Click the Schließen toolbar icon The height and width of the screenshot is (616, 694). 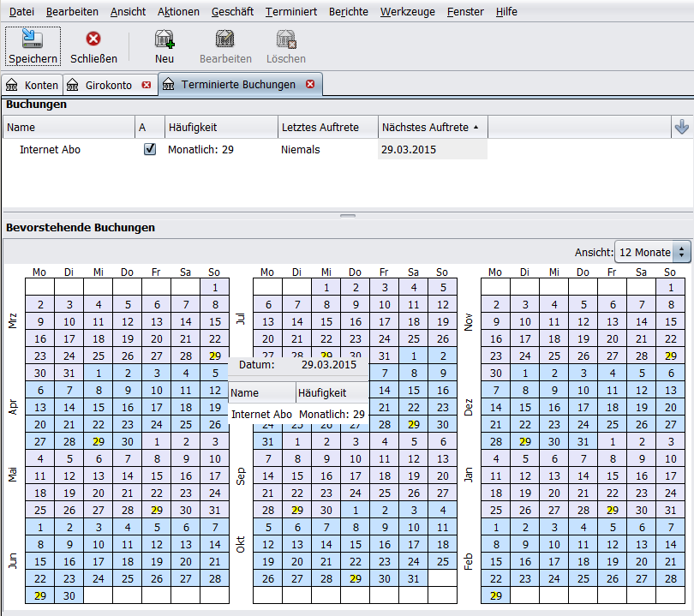(x=93, y=39)
